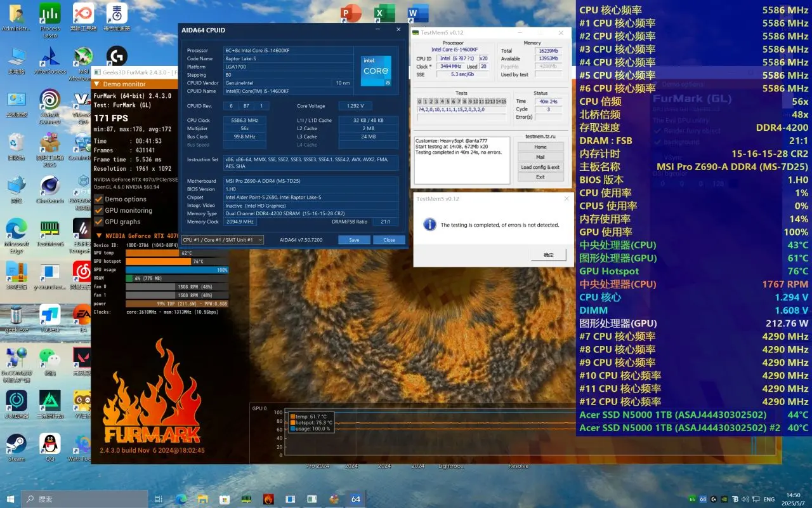The image size is (812, 508).
Task: Open File Explorer from the taskbar
Action: click(x=202, y=499)
